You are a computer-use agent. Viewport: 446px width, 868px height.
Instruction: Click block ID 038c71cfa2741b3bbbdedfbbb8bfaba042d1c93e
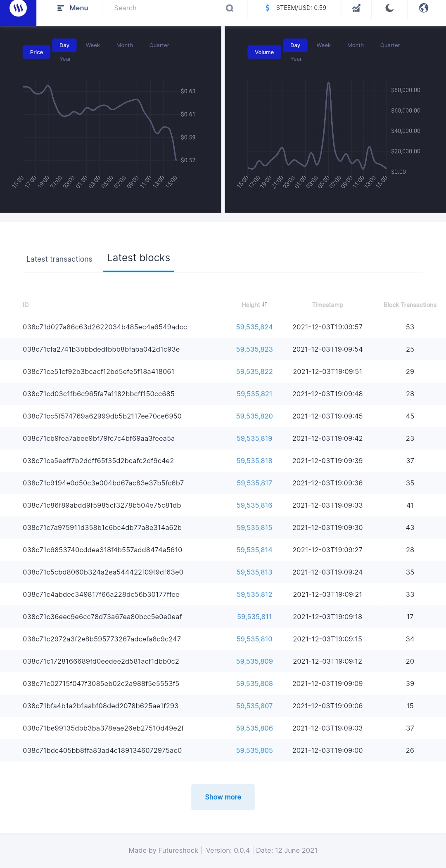(101, 349)
